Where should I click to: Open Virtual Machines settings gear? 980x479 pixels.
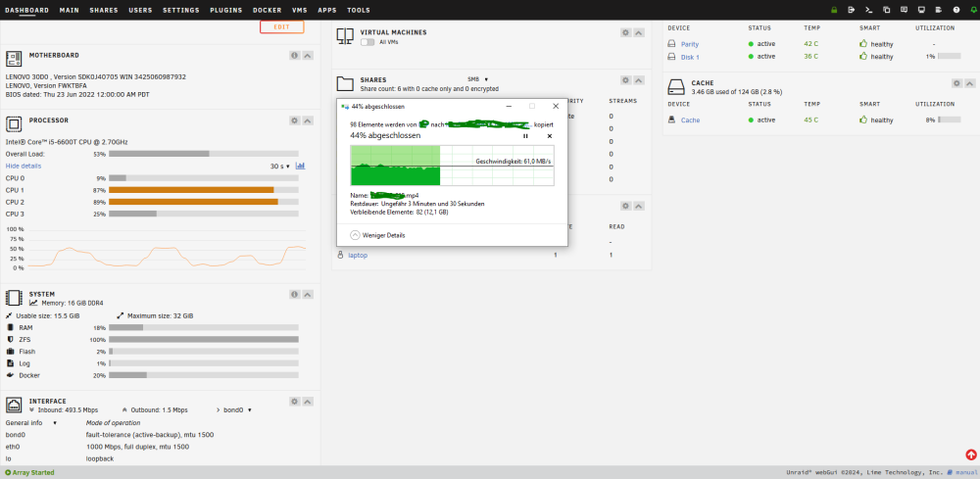tap(625, 32)
